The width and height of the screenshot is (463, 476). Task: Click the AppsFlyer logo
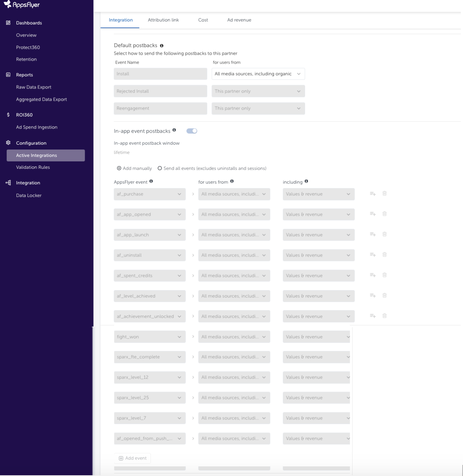point(21,5)
